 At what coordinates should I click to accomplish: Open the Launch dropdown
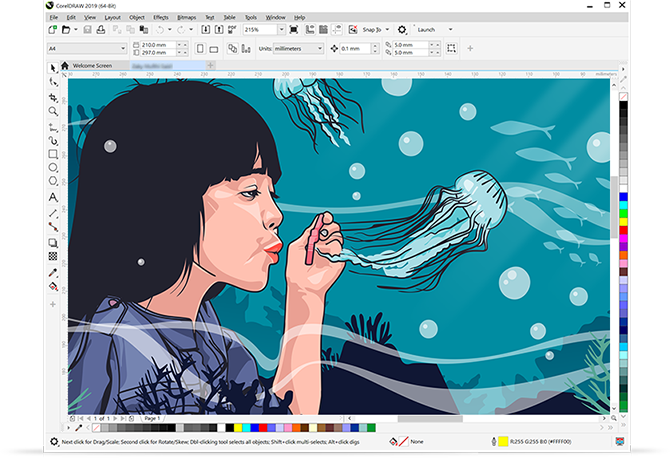(x=450, y=29)
